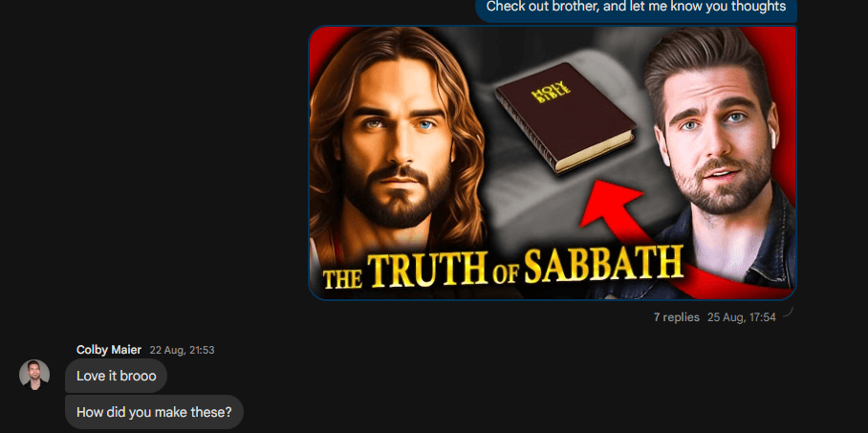Screen dimensions: 868x433
Task: Open the Truth of Sabbath thumbnail image
Action: (553, 162)
